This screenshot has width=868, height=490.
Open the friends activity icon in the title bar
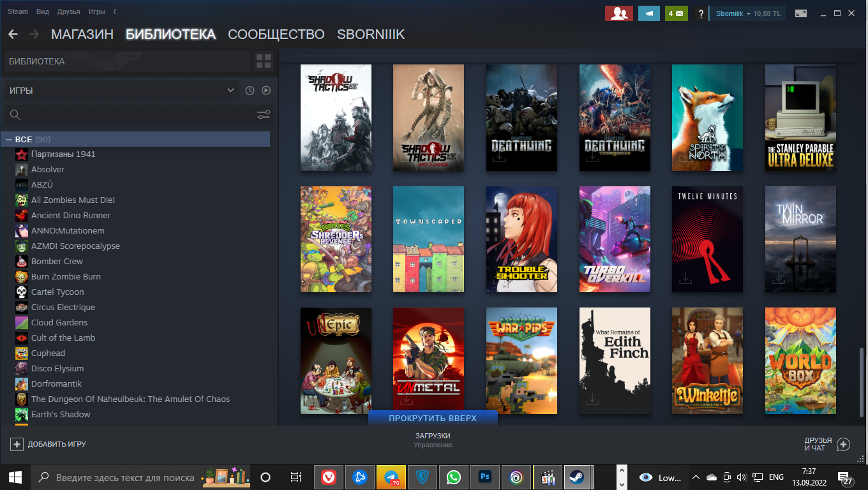618,13
